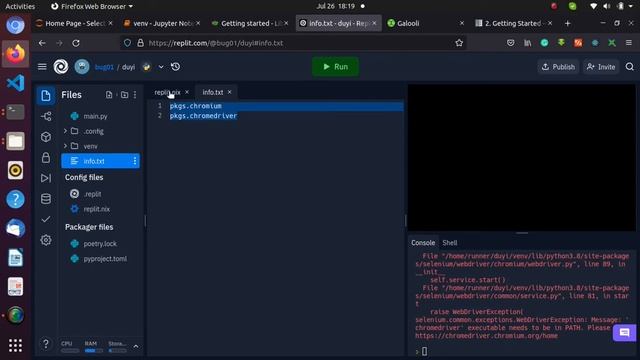Open info.txt row options menu

(x=135, y=161)
